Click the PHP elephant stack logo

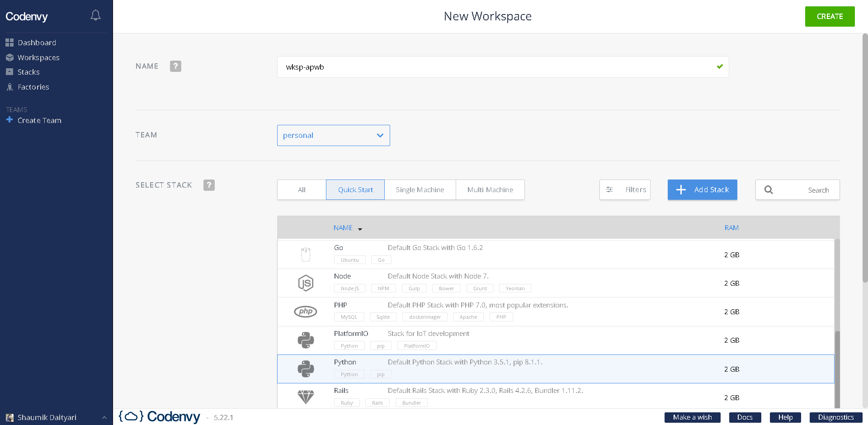(306, 312)
